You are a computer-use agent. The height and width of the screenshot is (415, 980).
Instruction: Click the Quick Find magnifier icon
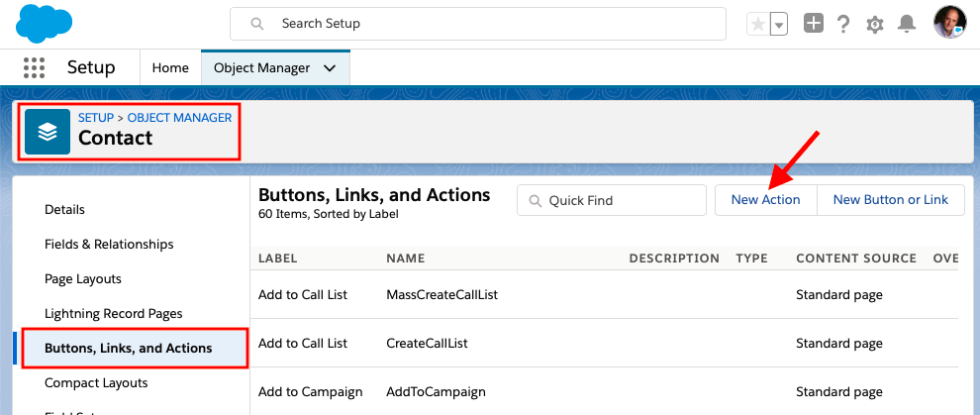pyautogui.click(x=535, y=201)
